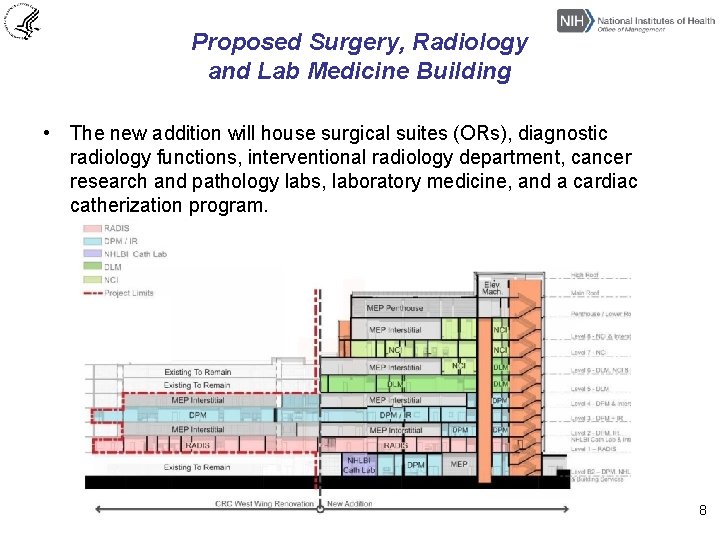Click 'Existing To Remain' on the bottom floor
720x540 pixels.
coord(197,467)
